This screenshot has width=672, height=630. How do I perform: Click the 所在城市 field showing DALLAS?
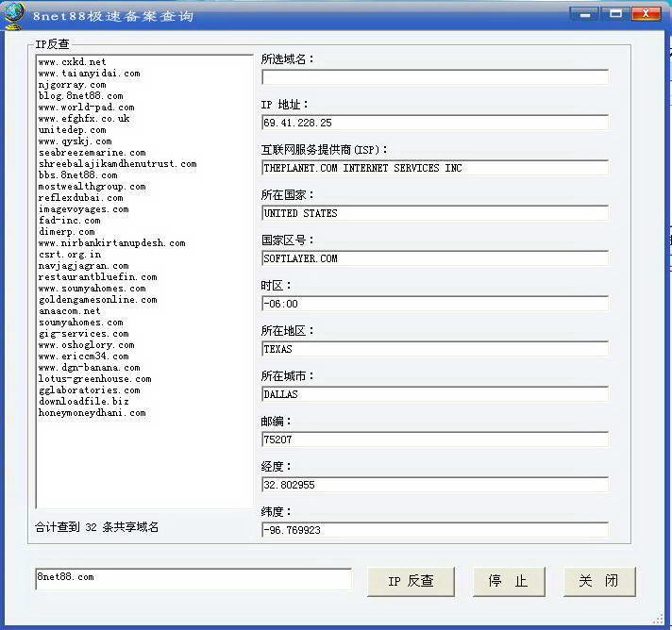coord(434,394)
